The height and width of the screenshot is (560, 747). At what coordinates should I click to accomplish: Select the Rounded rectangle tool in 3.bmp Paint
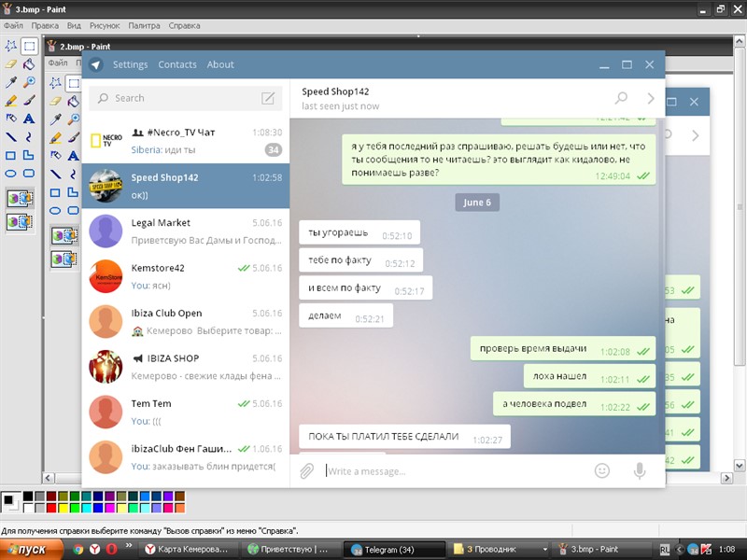click(29, 174)
